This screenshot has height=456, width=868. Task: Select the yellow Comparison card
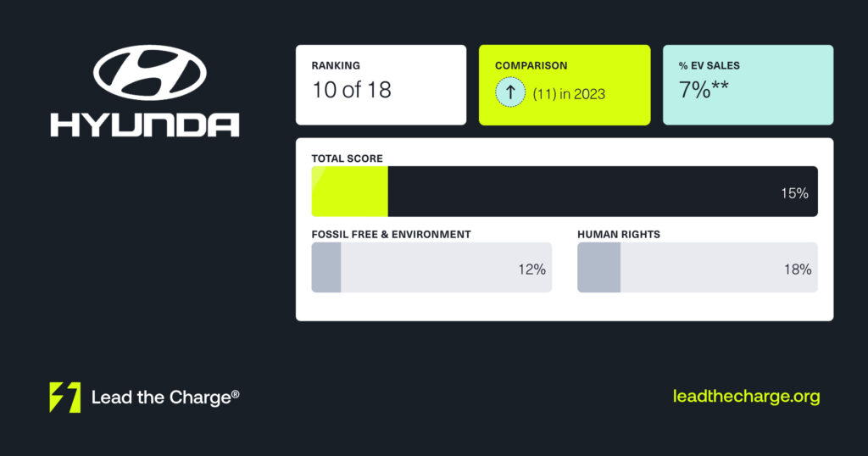coord(565,85)
